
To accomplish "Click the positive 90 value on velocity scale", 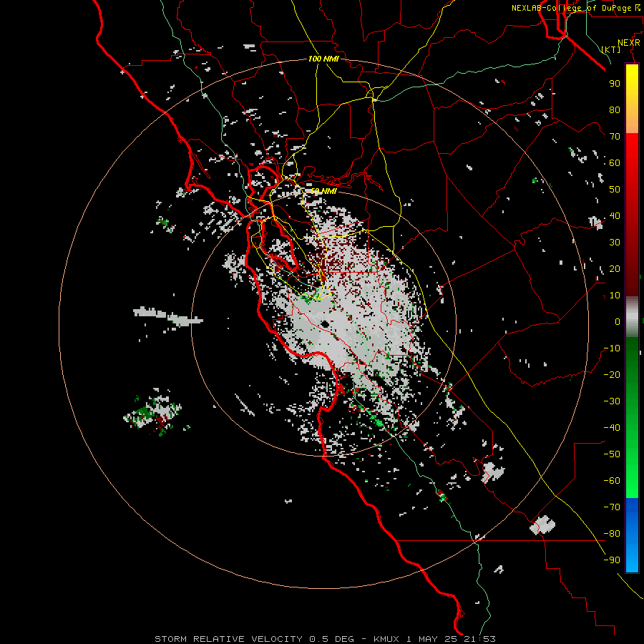I will point(615,84).
